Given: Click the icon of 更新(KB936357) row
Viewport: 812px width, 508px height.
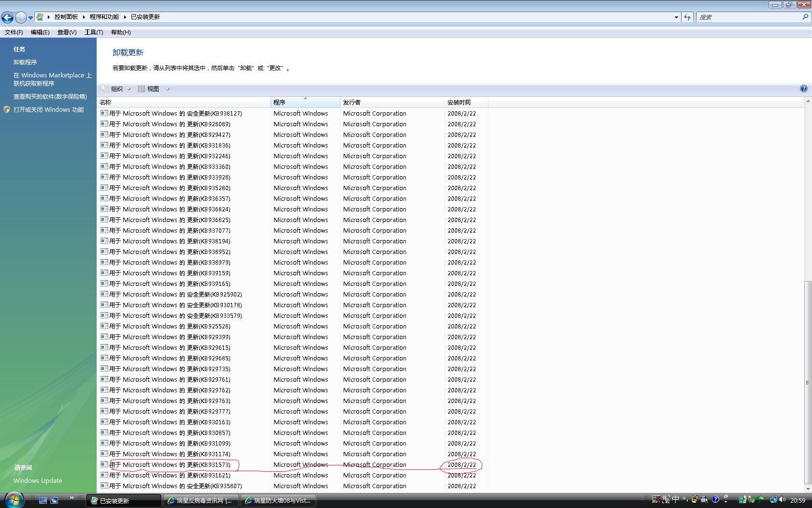Looking at the screenshot, I should pyautogui.click(x=104, y=198).
